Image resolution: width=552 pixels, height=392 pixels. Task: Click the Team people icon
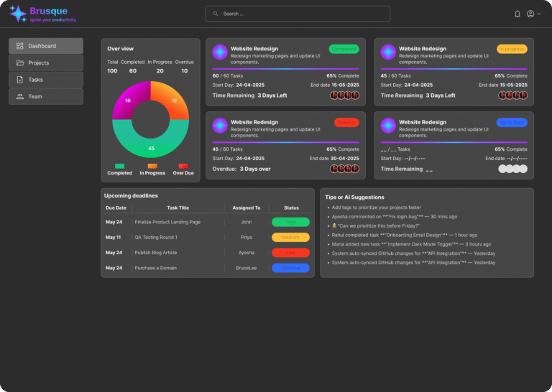tap(19, 96)
